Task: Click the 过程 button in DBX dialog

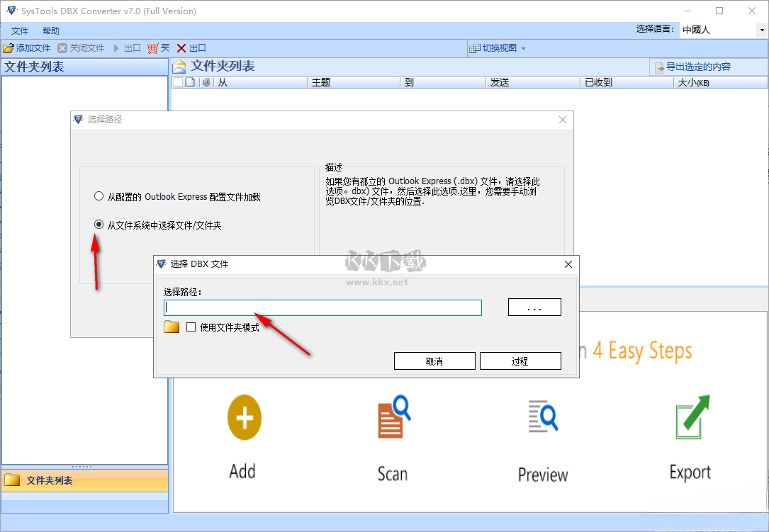Action: coord(520,361)
